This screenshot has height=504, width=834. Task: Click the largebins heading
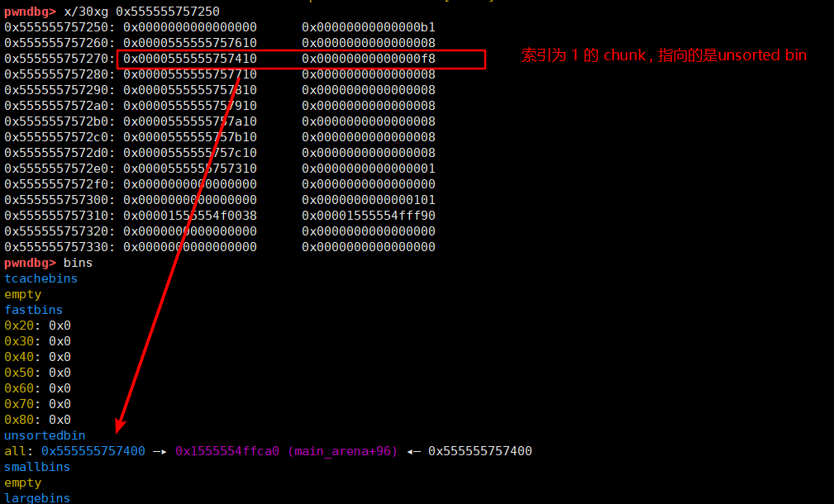(x=37, y=498)
